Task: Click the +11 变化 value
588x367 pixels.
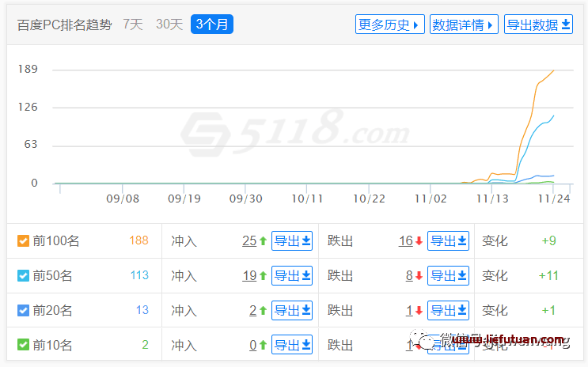Action: [548, 275]
